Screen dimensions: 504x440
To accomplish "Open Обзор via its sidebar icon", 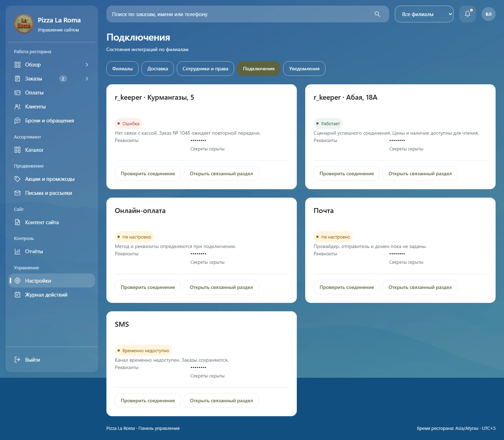I will pos(17,65).
